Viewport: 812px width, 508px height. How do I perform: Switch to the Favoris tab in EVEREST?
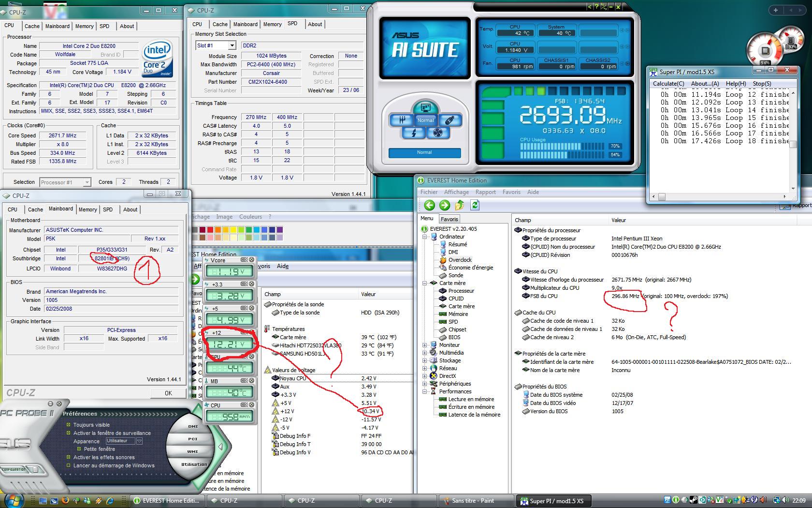click(449, 219)
